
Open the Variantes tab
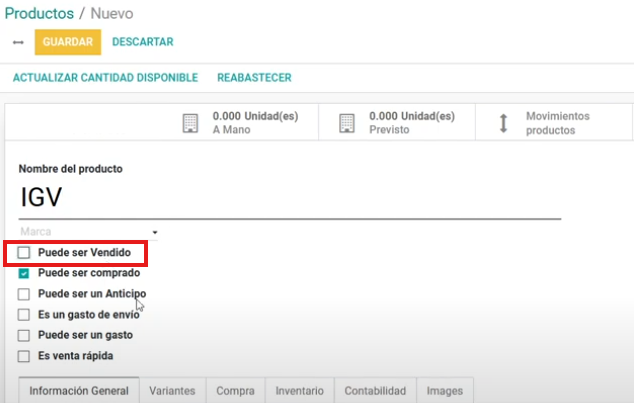(172, 390)
